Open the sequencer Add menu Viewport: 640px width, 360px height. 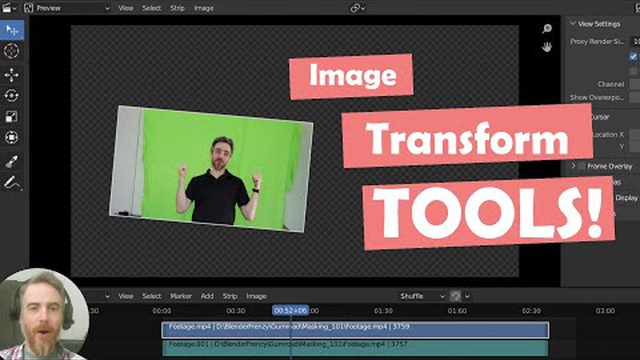(x=207, y=296)
